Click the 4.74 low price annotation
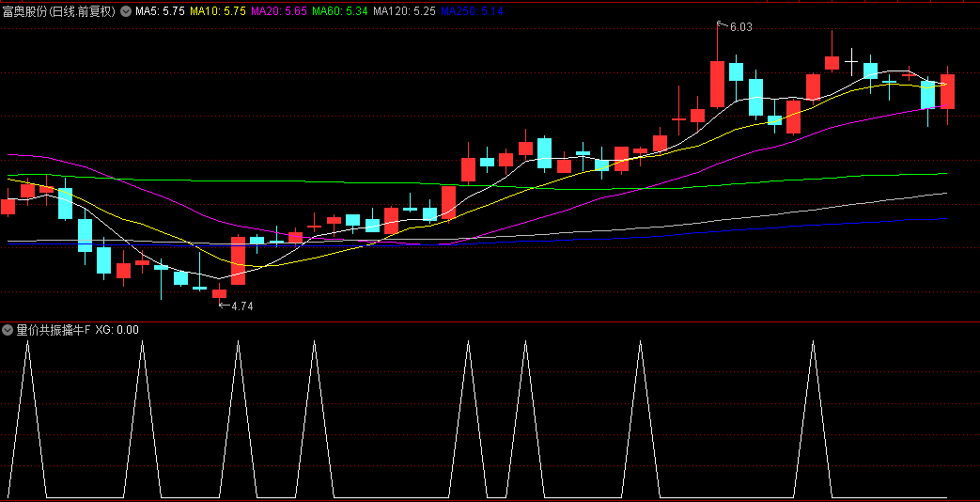 tap(242, 306)
